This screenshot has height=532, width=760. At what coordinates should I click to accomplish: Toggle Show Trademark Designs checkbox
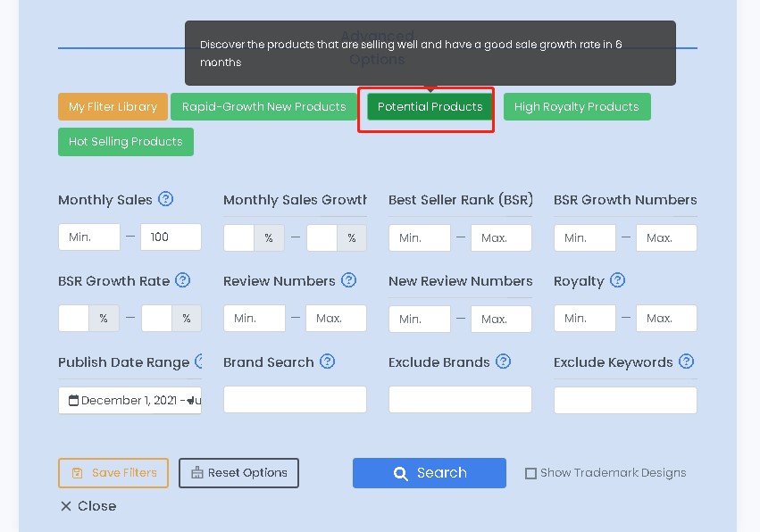[530, 473]
